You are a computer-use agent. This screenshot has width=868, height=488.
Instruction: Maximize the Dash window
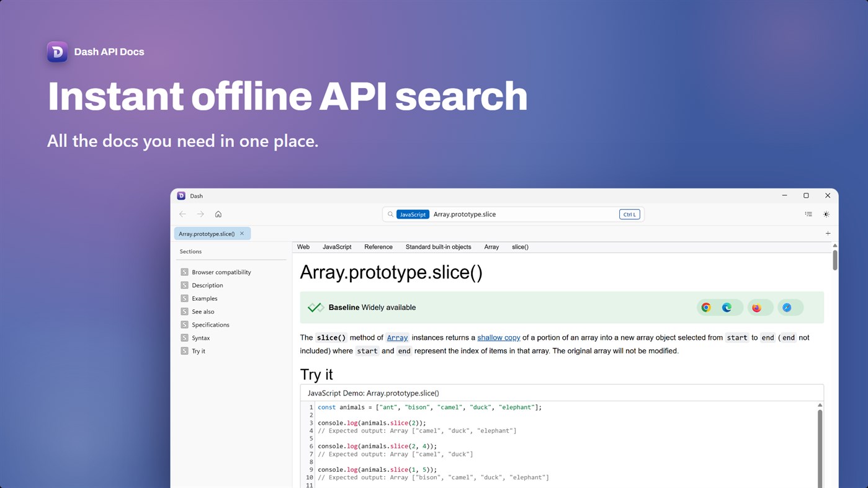coord(806,195)
